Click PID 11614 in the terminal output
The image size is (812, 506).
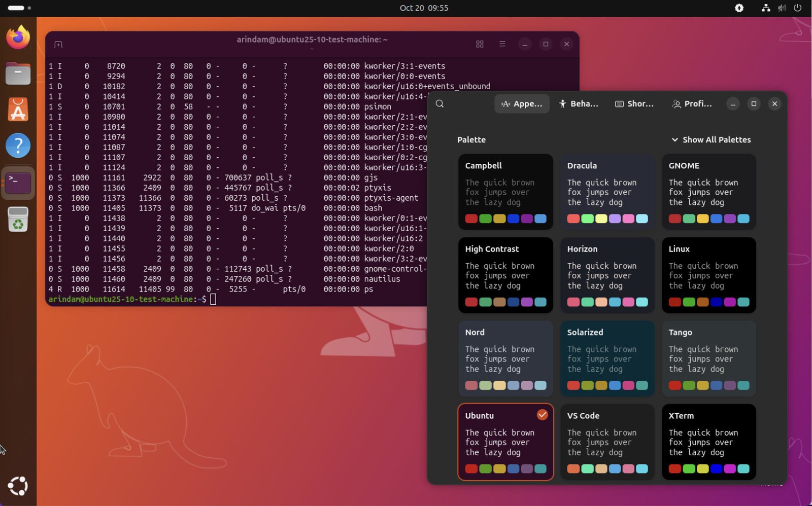click(x=114, y=289)
